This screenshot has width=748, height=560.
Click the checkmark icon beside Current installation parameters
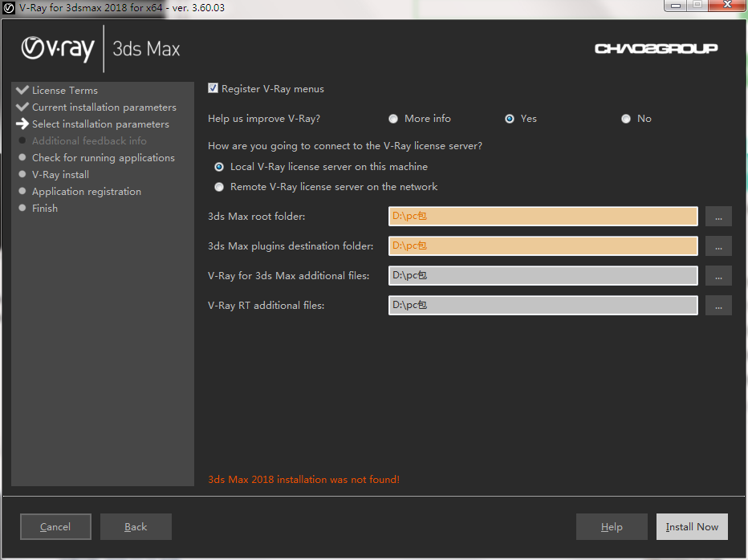[22, 107]
